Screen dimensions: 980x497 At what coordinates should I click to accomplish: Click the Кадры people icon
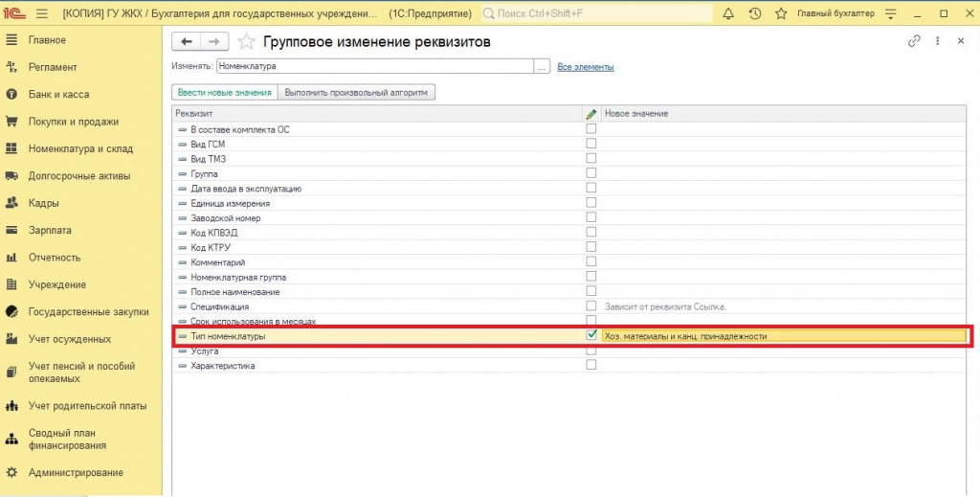point(11,203)
